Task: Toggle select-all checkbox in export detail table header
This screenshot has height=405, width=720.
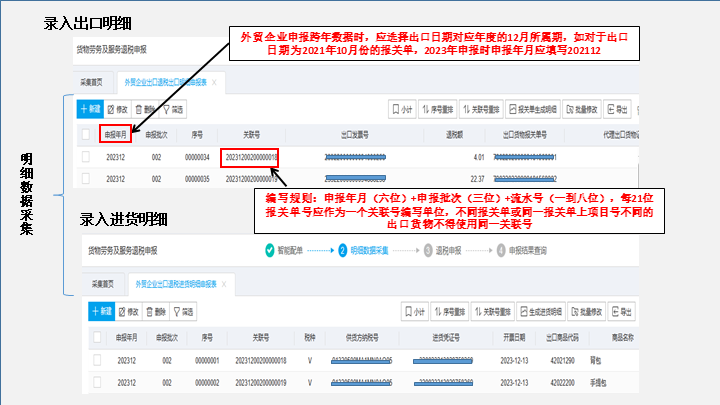Action: (86, 135)
